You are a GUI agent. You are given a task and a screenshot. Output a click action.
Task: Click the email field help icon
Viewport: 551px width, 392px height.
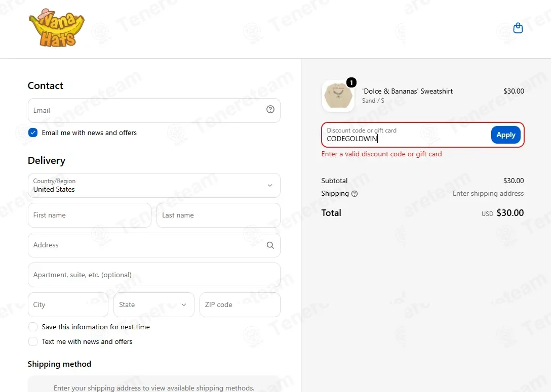click(x=270, y=109)
